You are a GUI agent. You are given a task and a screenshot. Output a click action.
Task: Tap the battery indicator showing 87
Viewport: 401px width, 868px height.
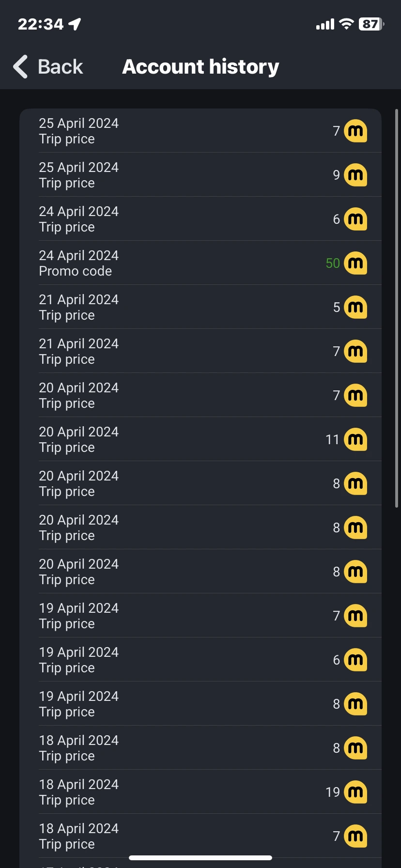[370, 24]
